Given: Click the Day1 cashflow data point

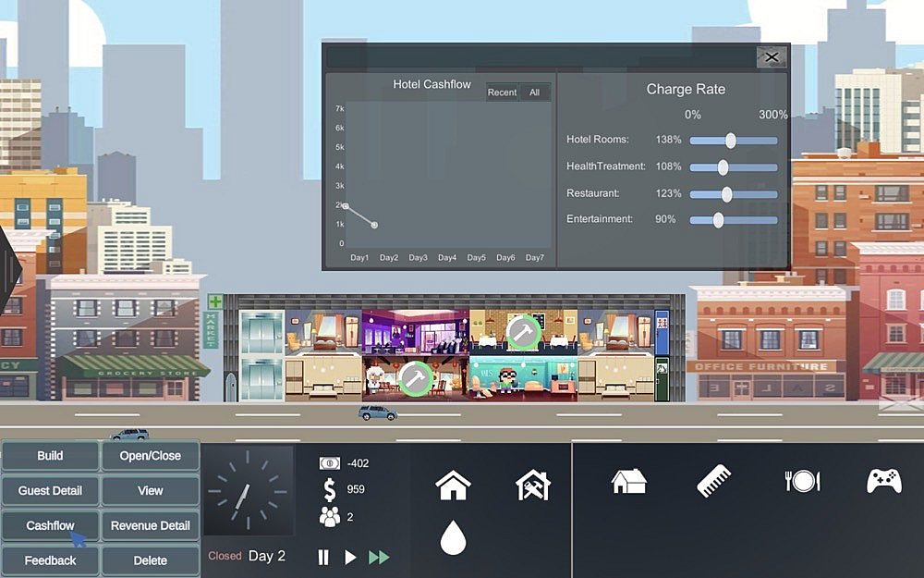Looking at the screenshot, I should 346,206.
